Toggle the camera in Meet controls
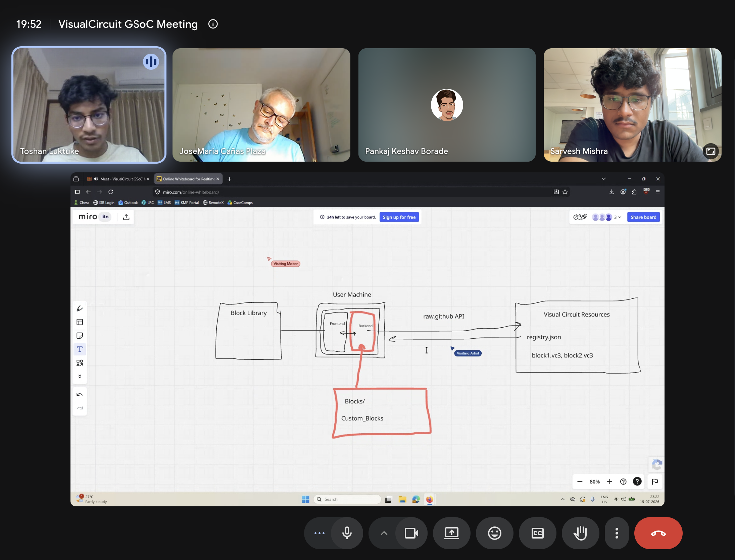 [x=411, y=533]
